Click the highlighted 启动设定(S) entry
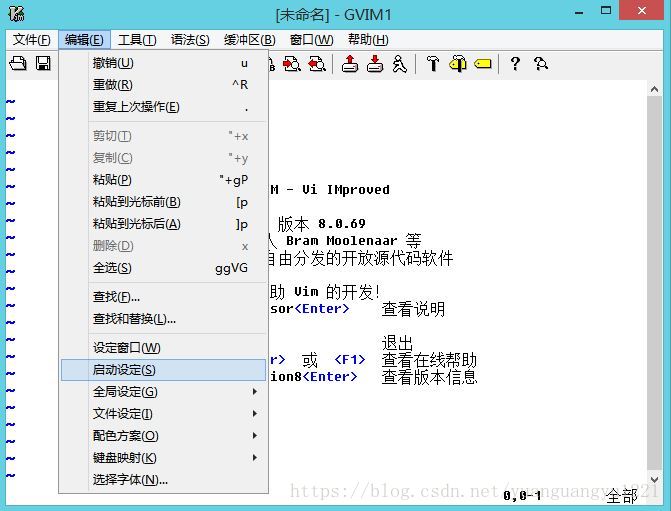Viewport: 671px width, 511px height. tap(163, 370)
